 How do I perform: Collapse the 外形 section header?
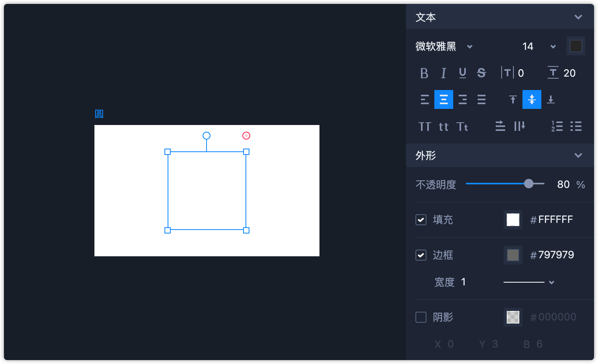coord(578,155)
